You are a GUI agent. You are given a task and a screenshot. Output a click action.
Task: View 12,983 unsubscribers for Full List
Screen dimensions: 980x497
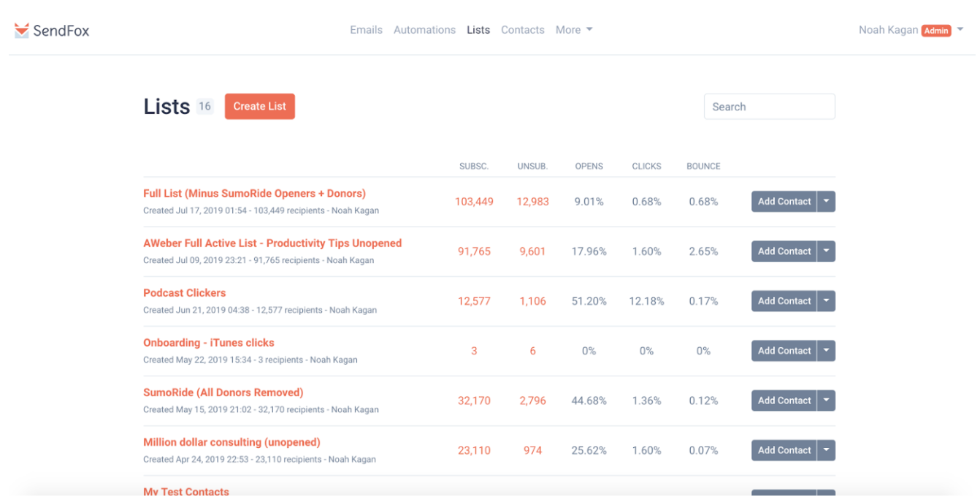[532, 202]
